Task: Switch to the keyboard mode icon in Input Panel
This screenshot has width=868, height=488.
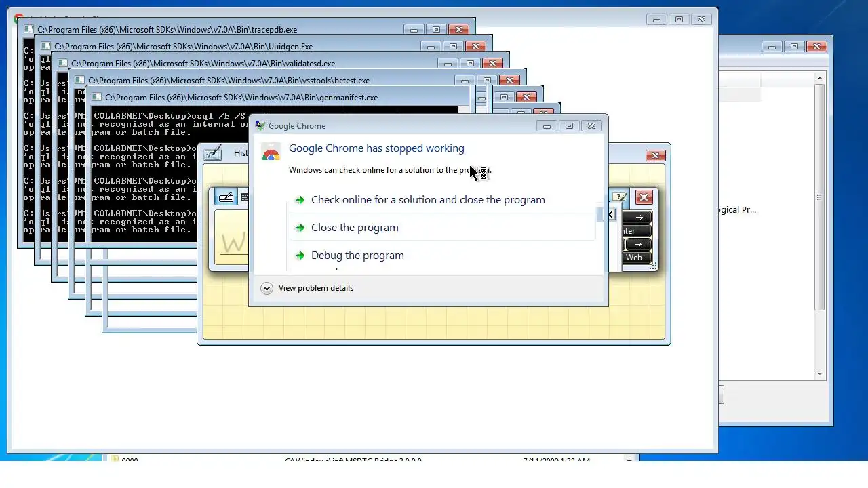Action: (244, 197)
